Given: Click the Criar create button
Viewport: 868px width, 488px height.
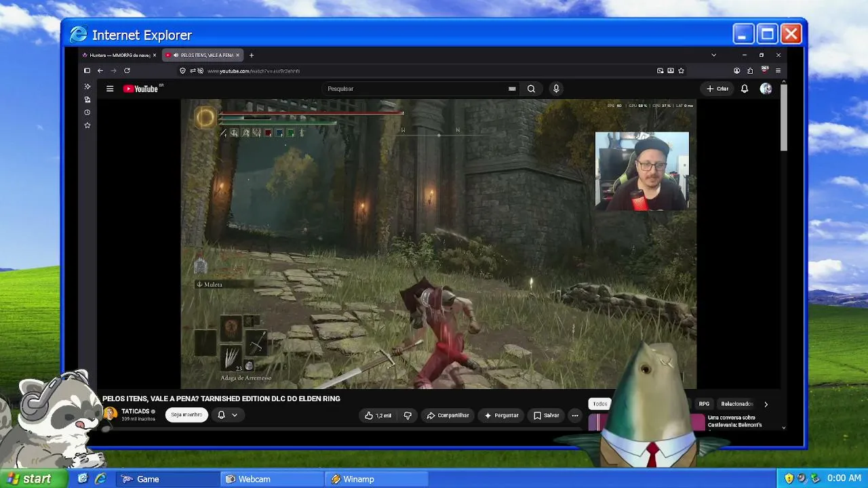Looking at the screenshot, I should tap(717, 89).
